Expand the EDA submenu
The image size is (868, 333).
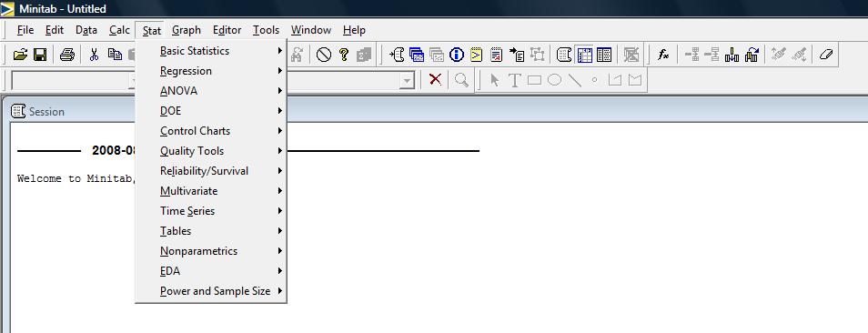point(211,271)
